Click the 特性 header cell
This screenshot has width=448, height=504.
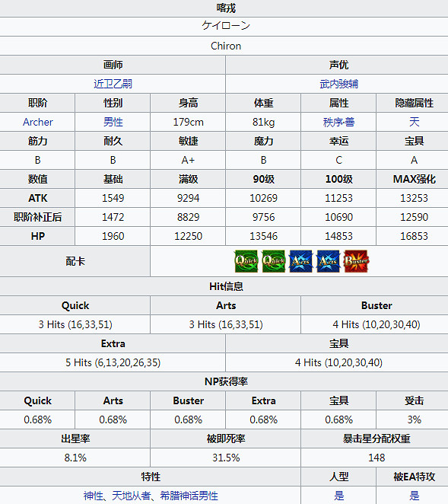point(151,477)
